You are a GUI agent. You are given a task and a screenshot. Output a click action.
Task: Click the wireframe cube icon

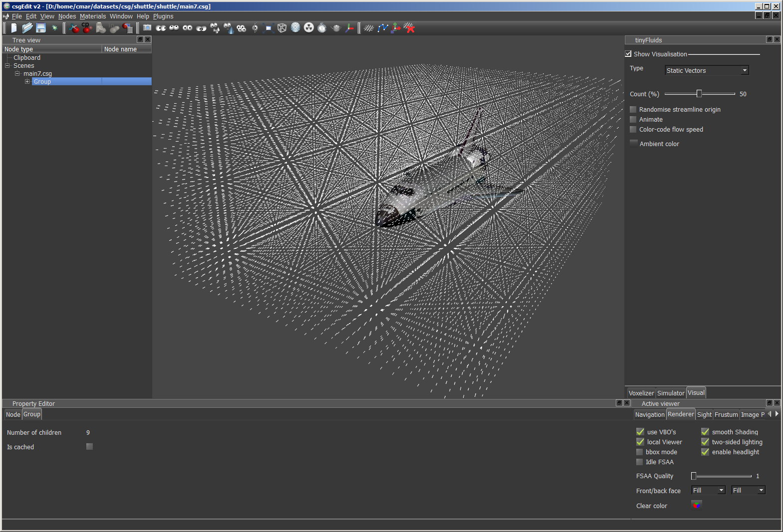pyautogui.click(x=282, y=28)
